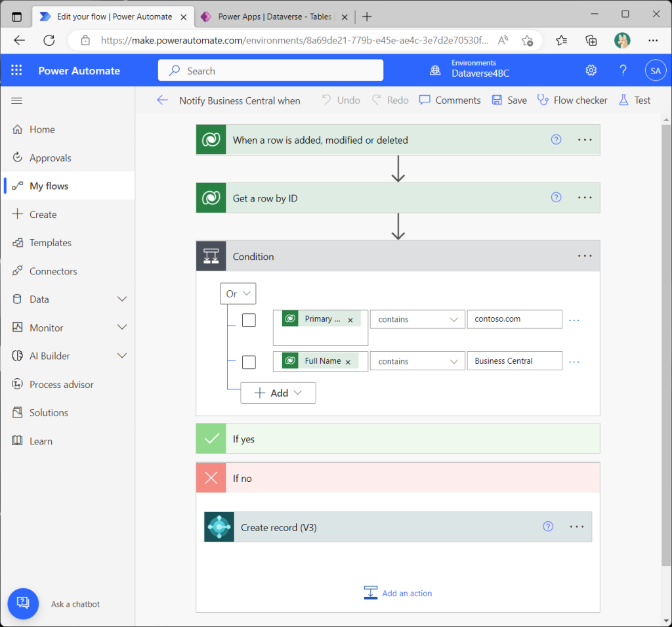This screenshot has width=672, height=627.
Task: Open the help question mark in header
Action: 623,70
